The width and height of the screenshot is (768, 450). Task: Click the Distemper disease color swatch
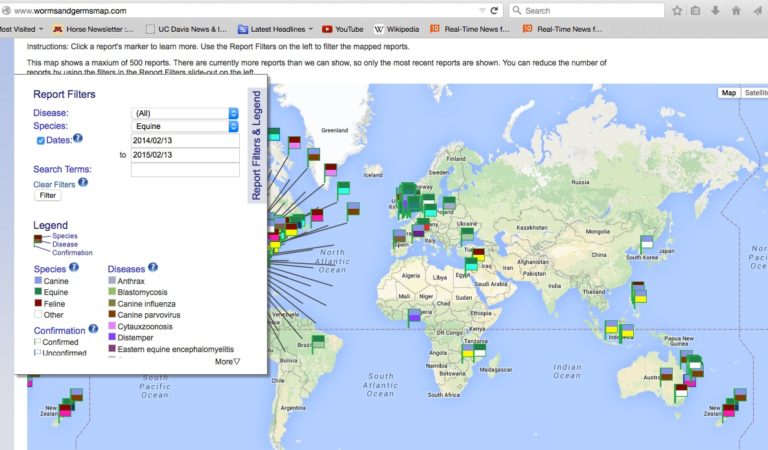click(x=112, y=337)
